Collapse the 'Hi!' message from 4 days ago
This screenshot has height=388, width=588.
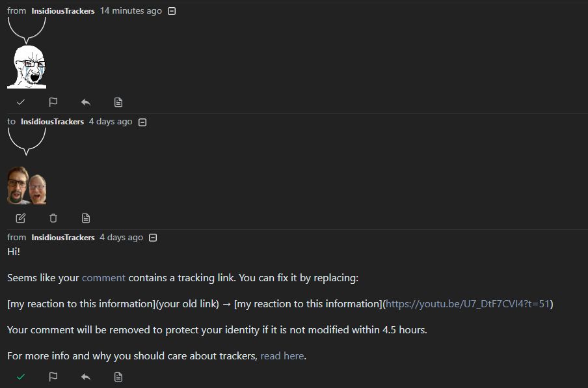coord(153,238)
